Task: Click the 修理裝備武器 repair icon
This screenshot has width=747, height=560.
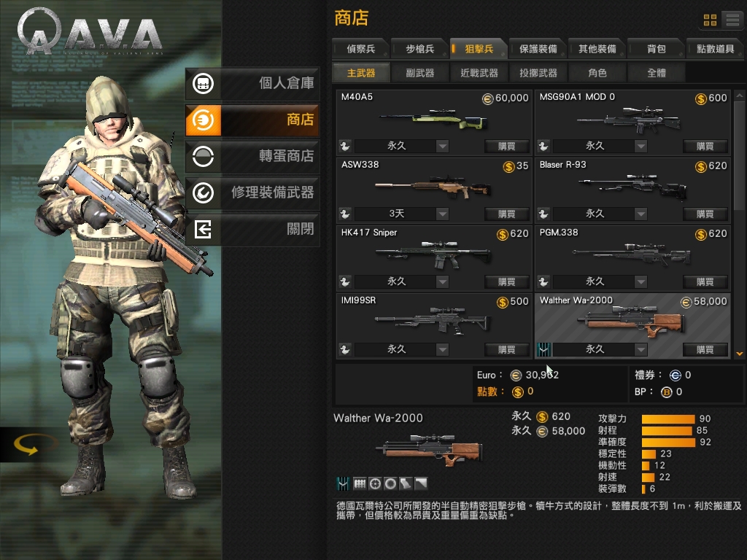Action: [x=204, y=192]
